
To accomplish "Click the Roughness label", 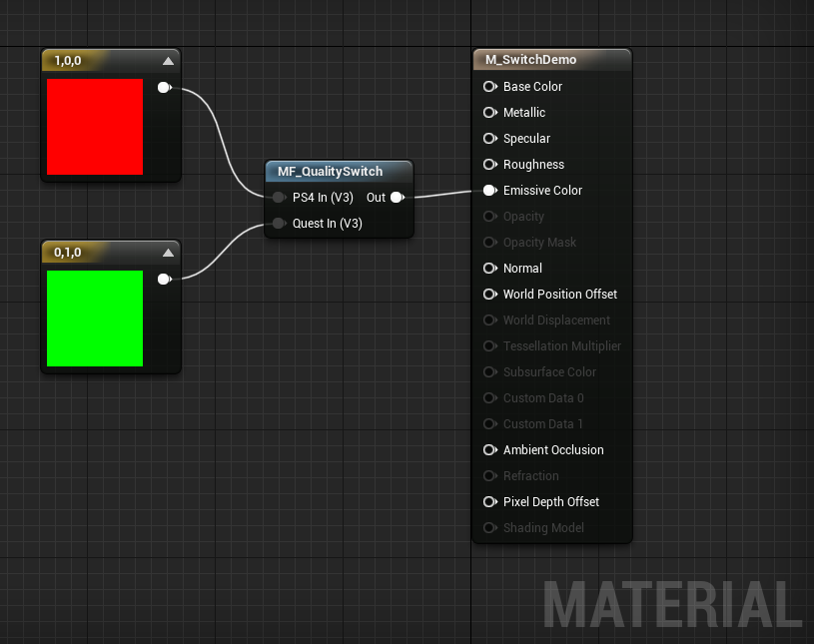I will point(533,165).
